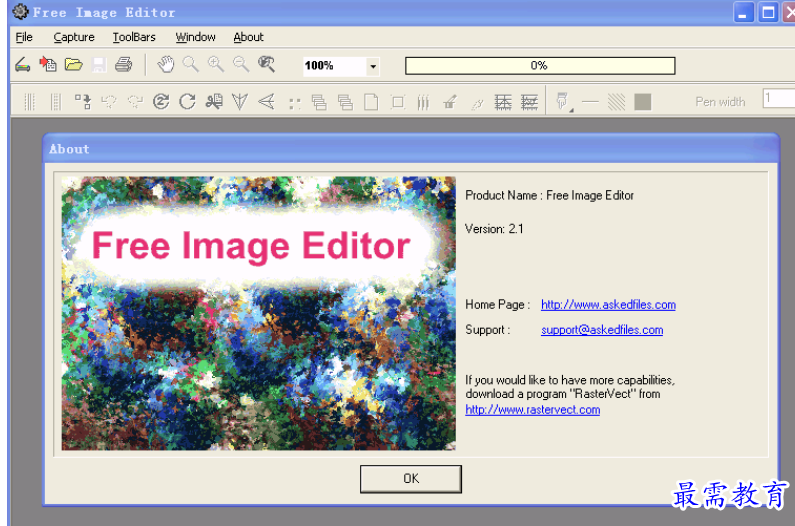The width and height of the screenshot is (795, 526).
Task: Click the Free Image Editor splash image
Action: (259, 313)
